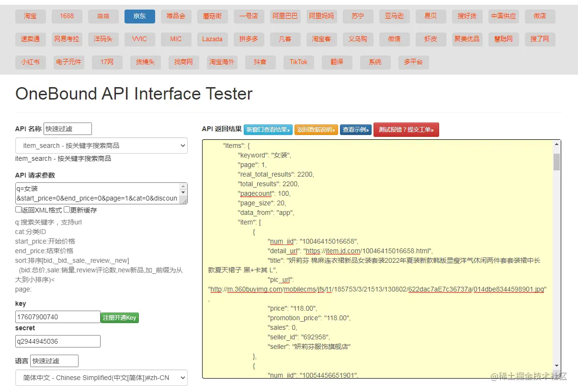Select the 苏宁 tab
This screenshot has height=392, width=578.
click(358, 16)
